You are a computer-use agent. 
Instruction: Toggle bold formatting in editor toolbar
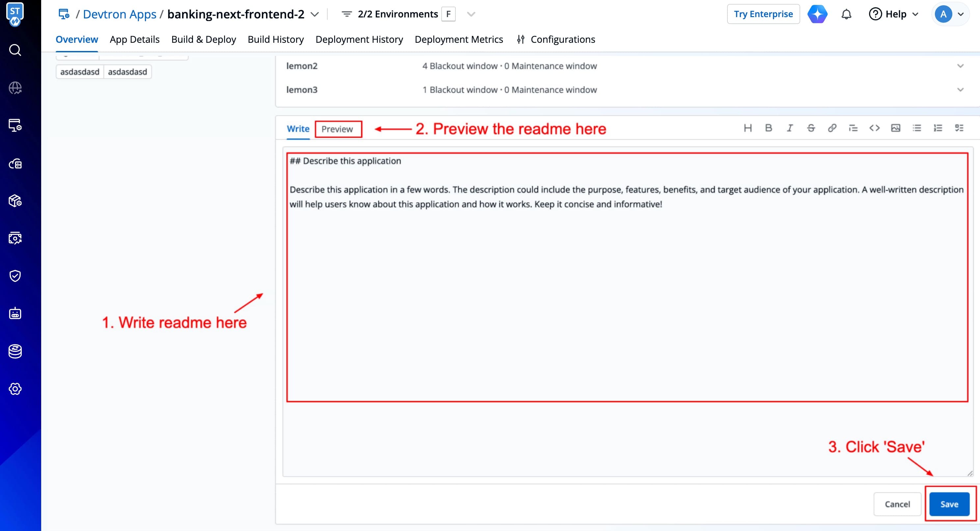769,128
